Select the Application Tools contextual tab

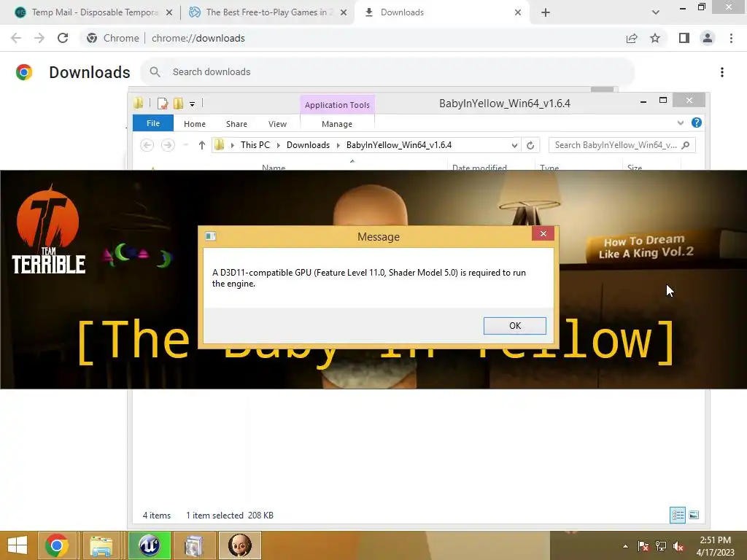pos(337,105)
